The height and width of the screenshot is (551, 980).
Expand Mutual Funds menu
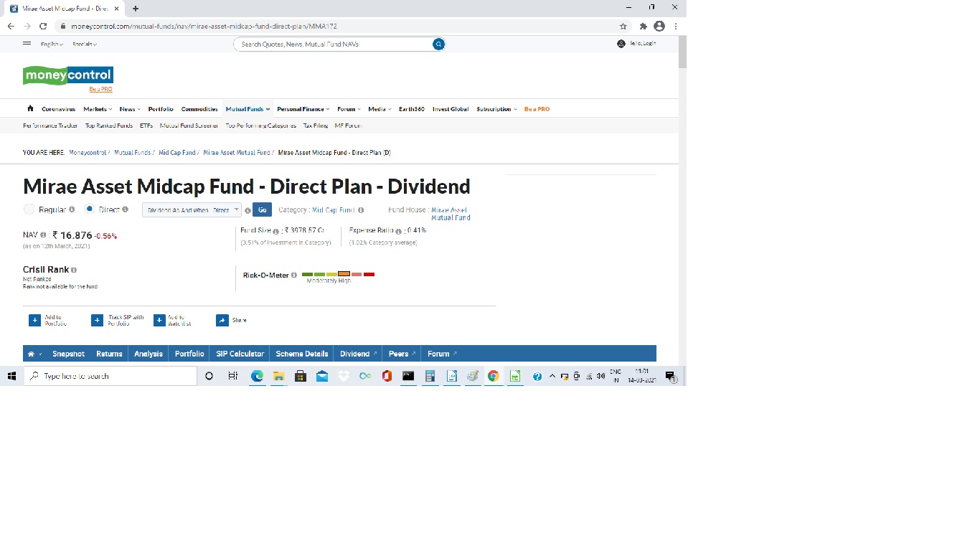coord(248,109)
